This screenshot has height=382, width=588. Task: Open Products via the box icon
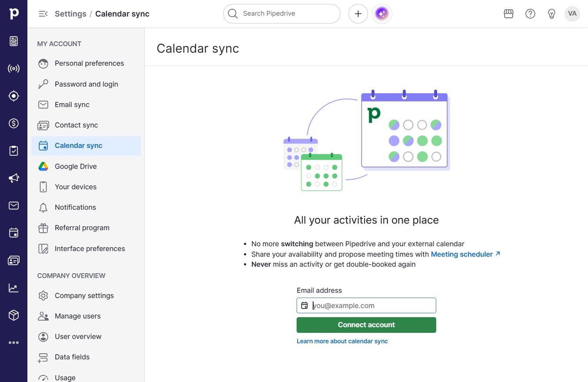click(14, 315)
